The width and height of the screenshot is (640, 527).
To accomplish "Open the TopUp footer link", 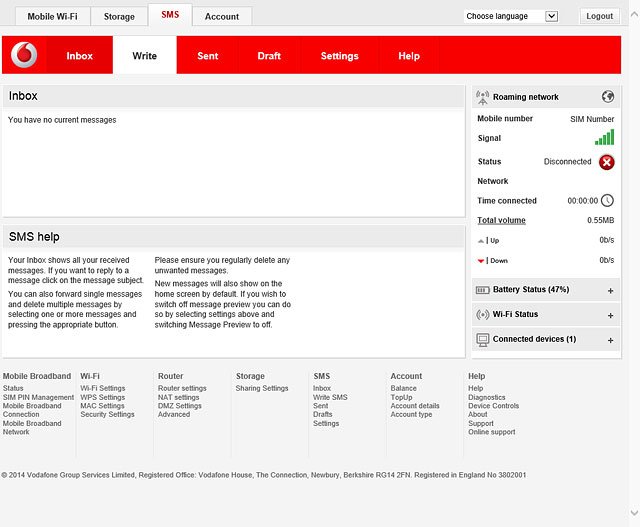I will (x=401, y=397).
